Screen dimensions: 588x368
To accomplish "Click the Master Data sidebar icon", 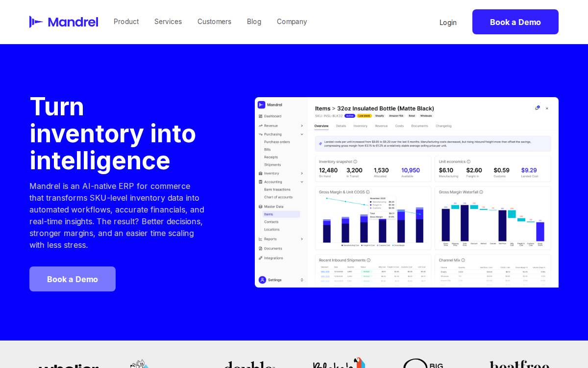I will [261, 207].
